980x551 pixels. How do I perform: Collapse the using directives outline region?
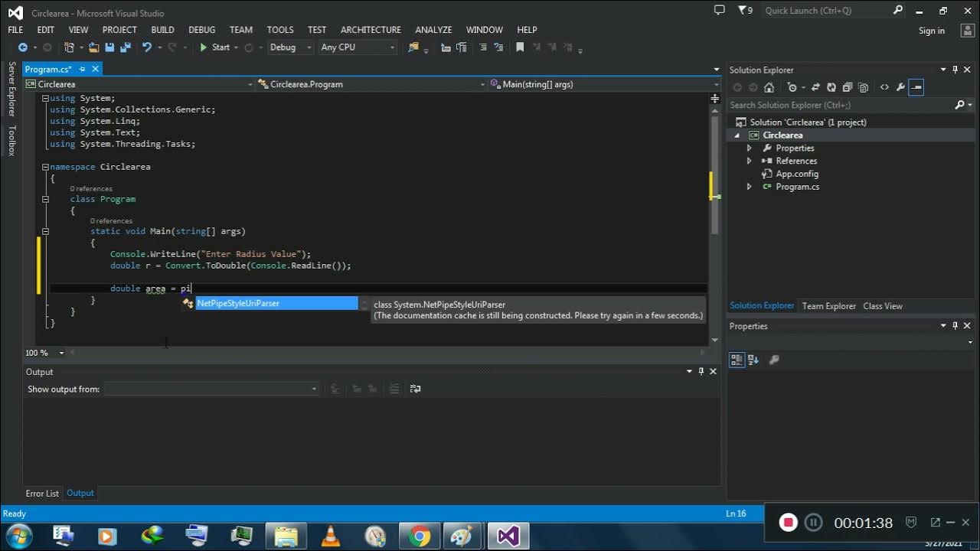tap(45, 99)
